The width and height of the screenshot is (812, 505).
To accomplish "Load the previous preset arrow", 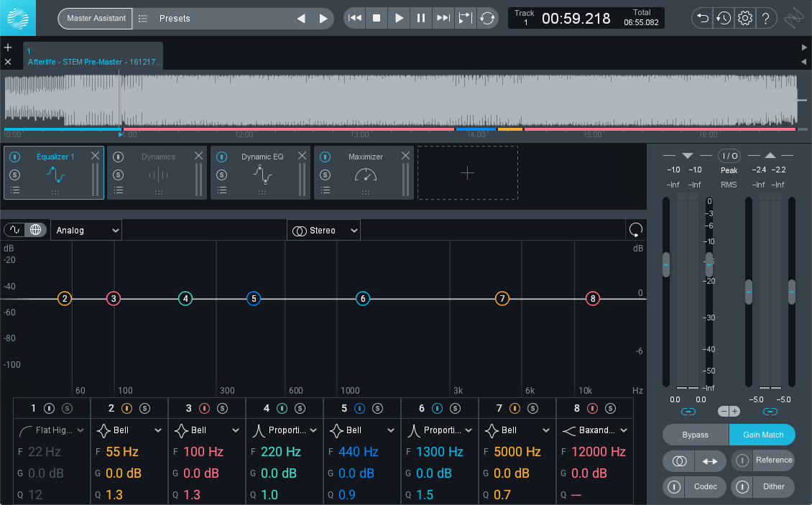I will click(x=301, y=19).
